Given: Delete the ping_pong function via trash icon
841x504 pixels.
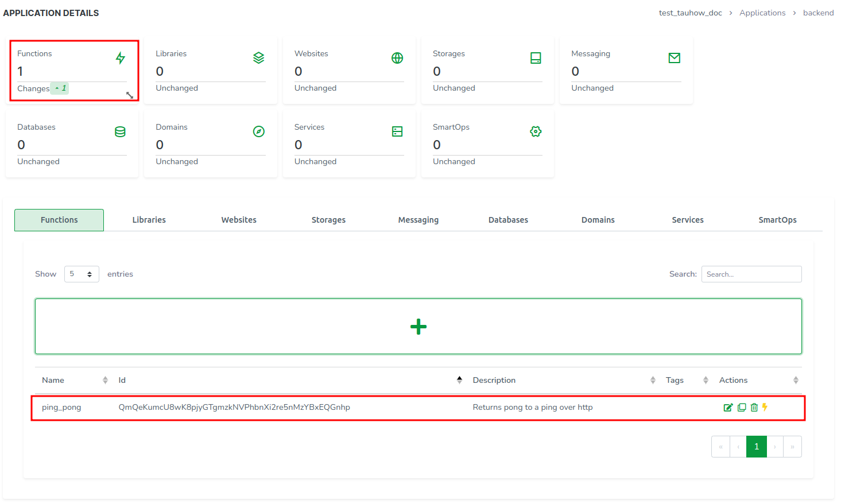Looking at the screenshot, I should [x=754, y=408].
